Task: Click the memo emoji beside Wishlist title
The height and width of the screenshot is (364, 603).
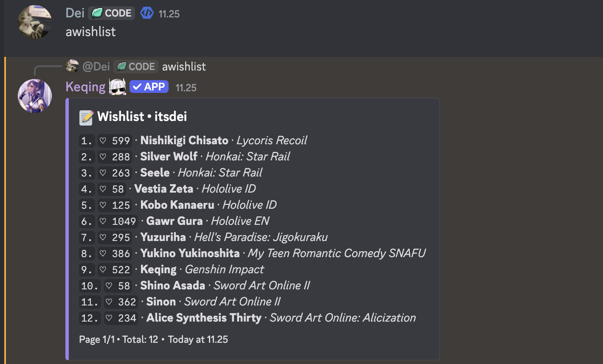Action: [86, 117]
